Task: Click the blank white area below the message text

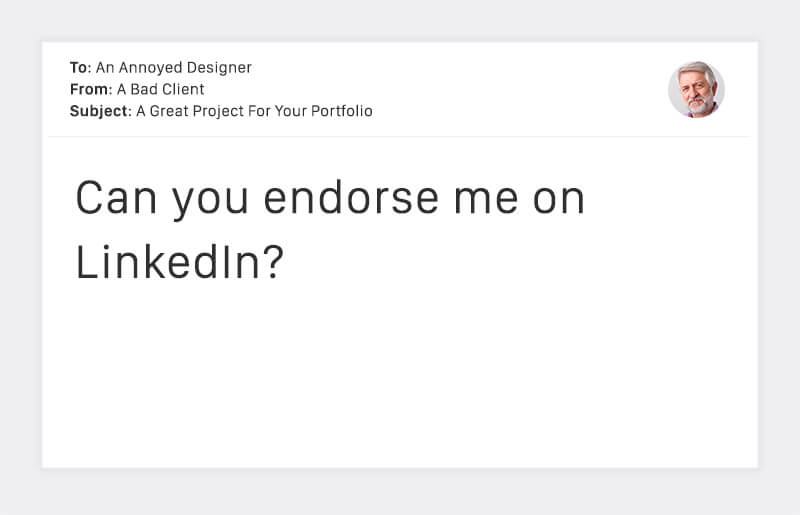Action: tap(400, 380)
